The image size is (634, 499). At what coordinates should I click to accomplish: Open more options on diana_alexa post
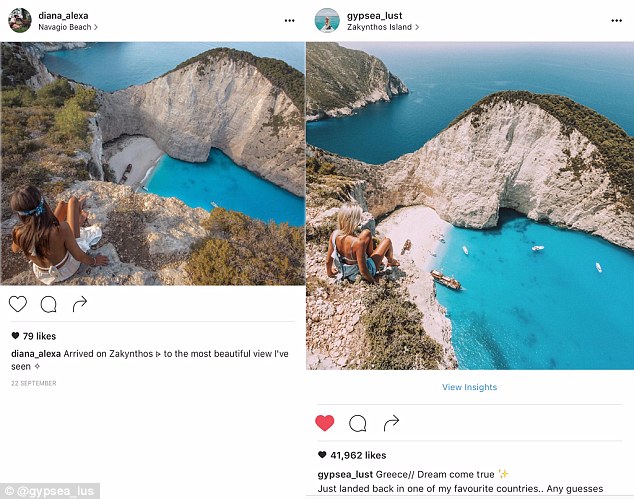click(290, 20)
